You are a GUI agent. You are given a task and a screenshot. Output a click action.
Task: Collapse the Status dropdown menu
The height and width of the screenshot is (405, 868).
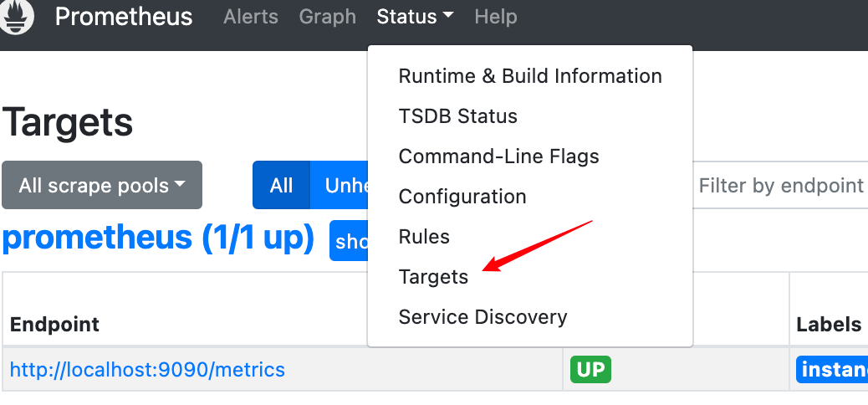(415, 17)
